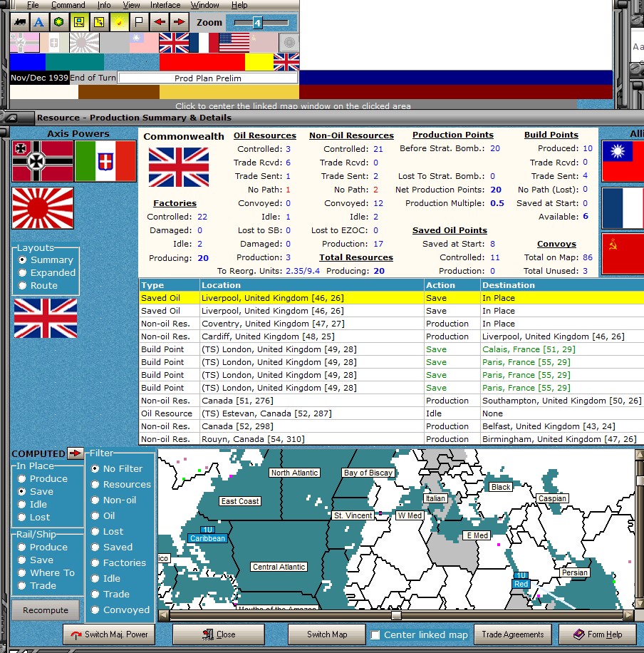Click the Switch Maj. Power button
The height and width of the screenshot is (653, 644).
pyautogui.click(x=109, y=634)
